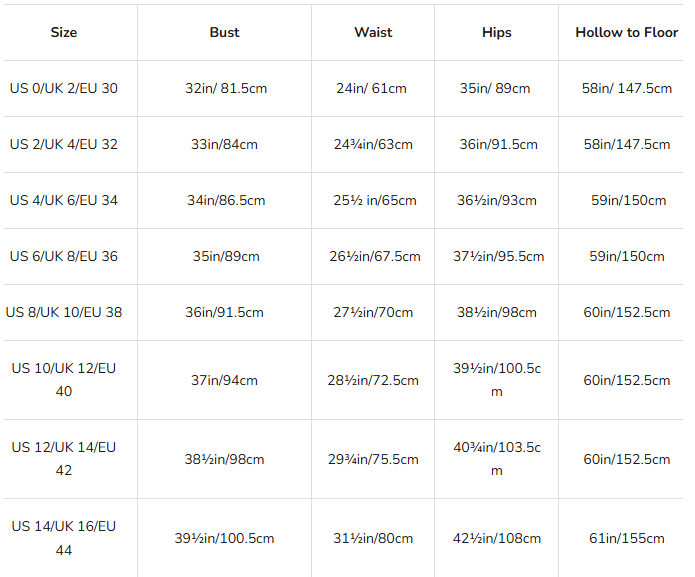This screenshot has height=577, width=695.
Task: Select the 42½in/108cm hips cell
Action: (x=496, y=538)
